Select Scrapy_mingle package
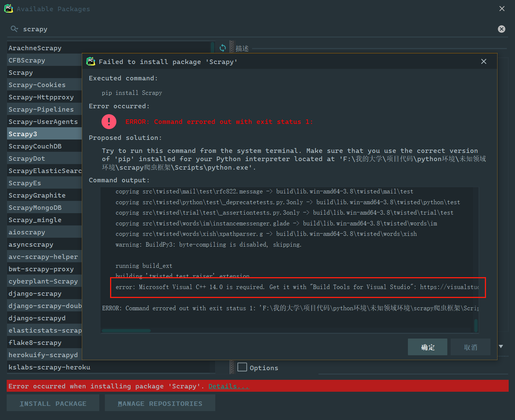This screenshot has width=515, height=420. (45, 220)
